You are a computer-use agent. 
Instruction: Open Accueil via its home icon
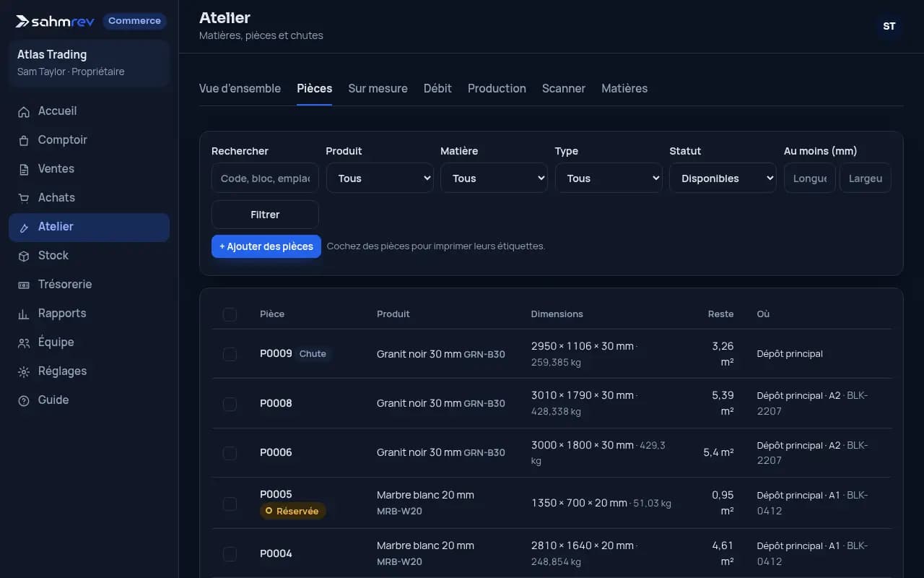point(24,111)
